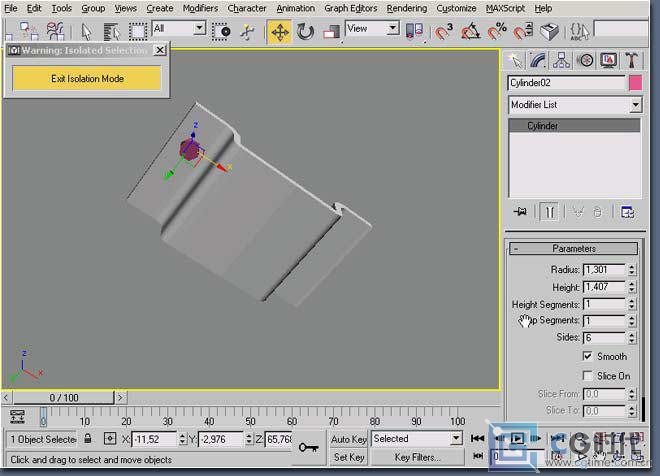Click the time slider right arrow
This screenshot has width=660, height=476.
[x=120, y=397]
